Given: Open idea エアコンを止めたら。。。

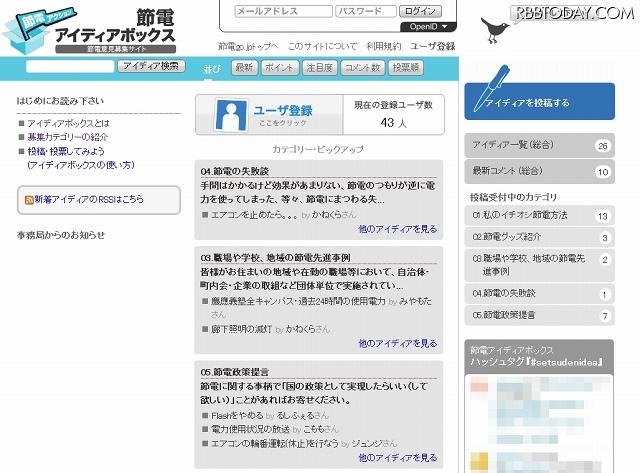Looking at the screenshot, I should 254,215.
